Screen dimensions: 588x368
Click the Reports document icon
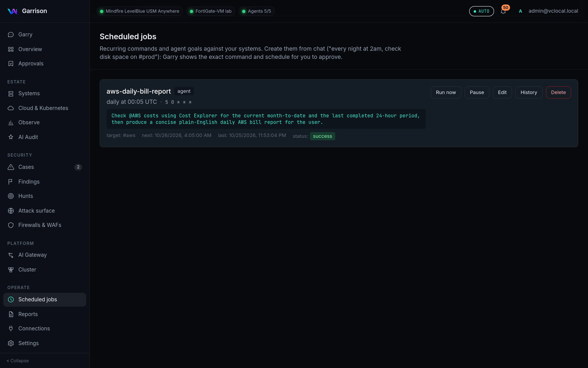click(x=11, y=314)
